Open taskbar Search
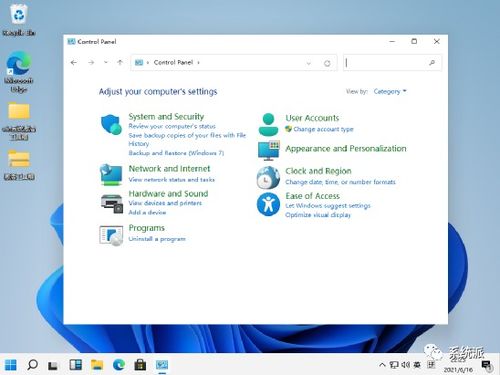 [32, 365]
